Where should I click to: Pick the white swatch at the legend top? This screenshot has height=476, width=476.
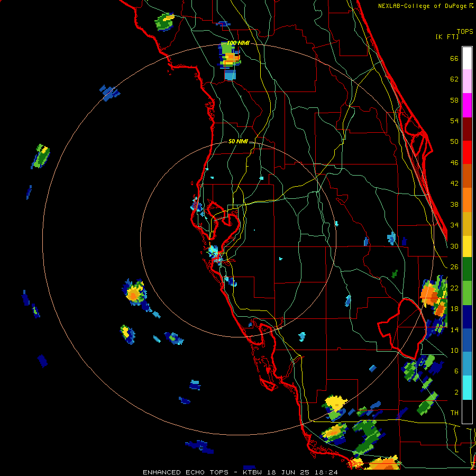tap(467, 58)
